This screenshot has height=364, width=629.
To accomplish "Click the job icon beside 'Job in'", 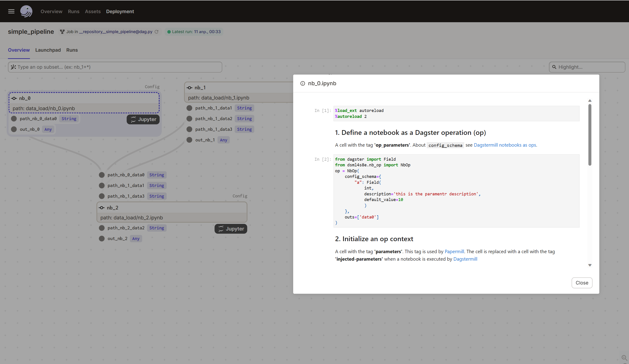I will (x=62, y=32).
